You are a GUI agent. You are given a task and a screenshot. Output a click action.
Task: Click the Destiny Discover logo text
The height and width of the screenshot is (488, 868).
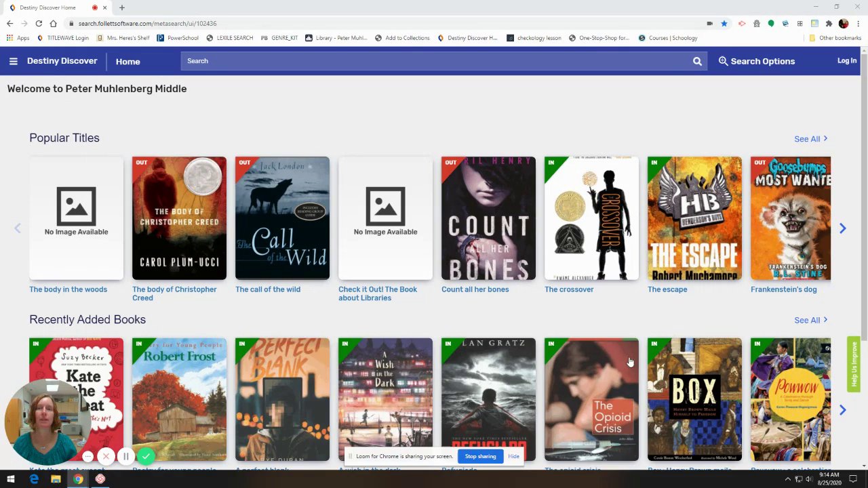click(x=62, y=61)
